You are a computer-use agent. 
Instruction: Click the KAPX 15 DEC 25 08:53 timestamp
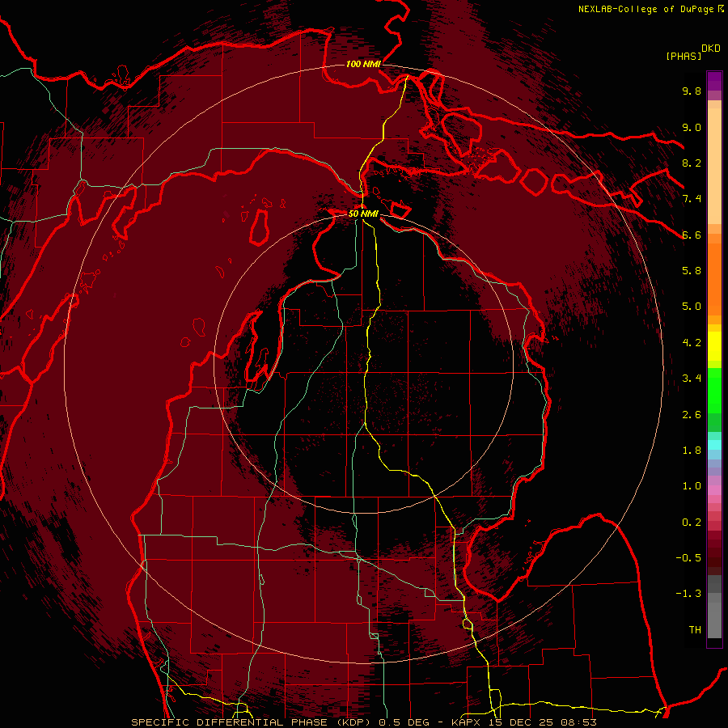pyautogui.click(x=523, y=722)
